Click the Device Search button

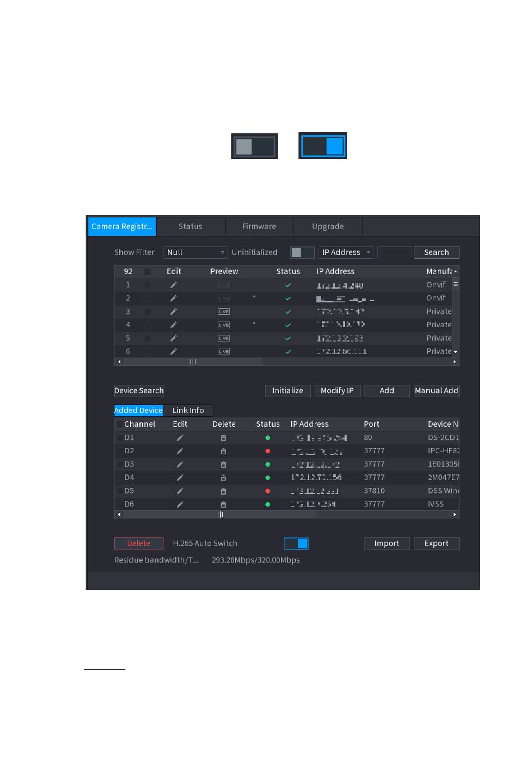(x=139, y=391)
